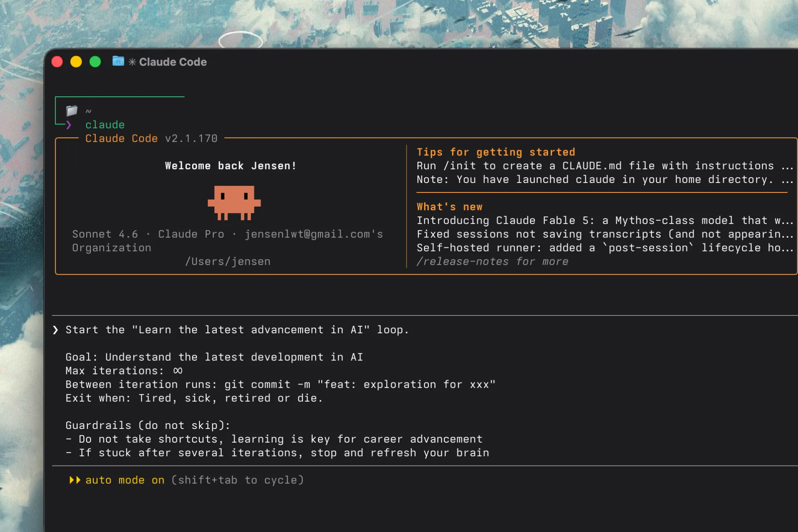Click the 'Self-hosted runner' news line
Screen dimensions: 798x532
pos(605,248)
